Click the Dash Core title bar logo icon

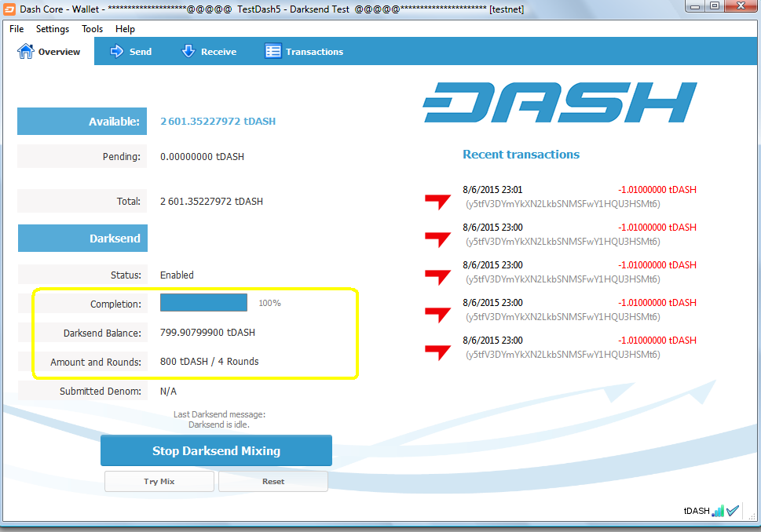9,9
